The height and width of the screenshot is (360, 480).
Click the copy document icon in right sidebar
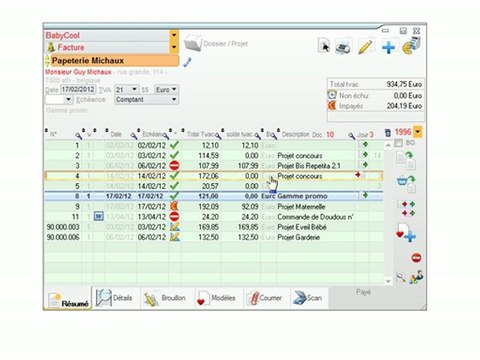coord(406,160)
